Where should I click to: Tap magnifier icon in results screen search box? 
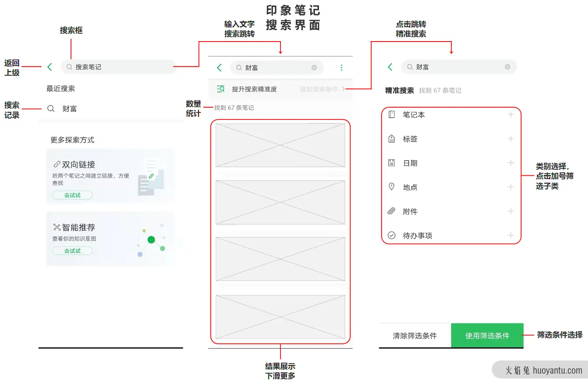pos(239,68)
